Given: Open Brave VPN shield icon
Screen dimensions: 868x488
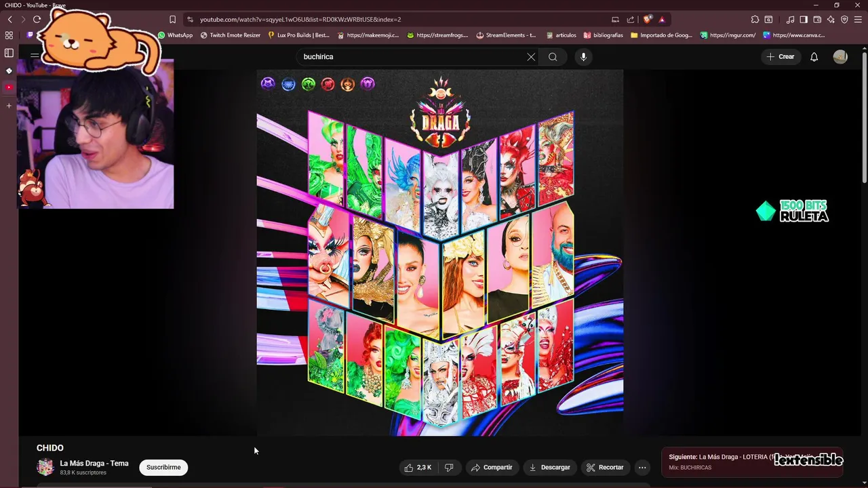Looking at the screenshot, I should tap(844, 20).
